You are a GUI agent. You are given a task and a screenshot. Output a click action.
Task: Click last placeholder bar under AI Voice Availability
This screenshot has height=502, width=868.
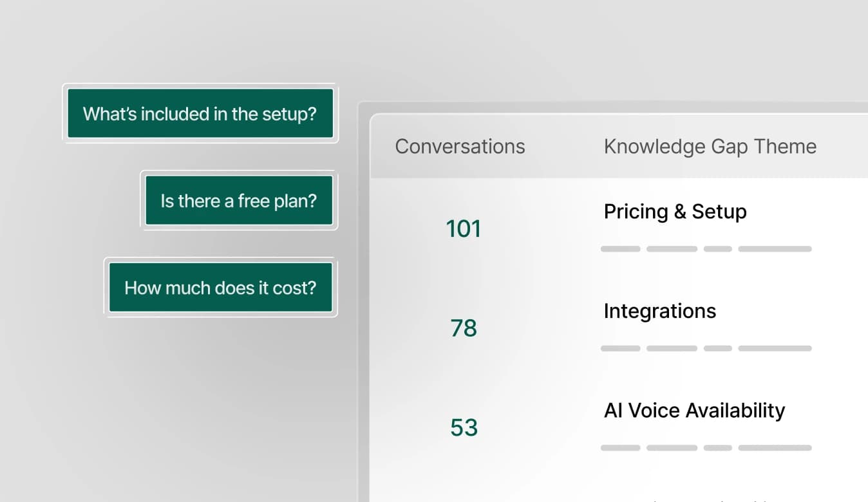775,448
